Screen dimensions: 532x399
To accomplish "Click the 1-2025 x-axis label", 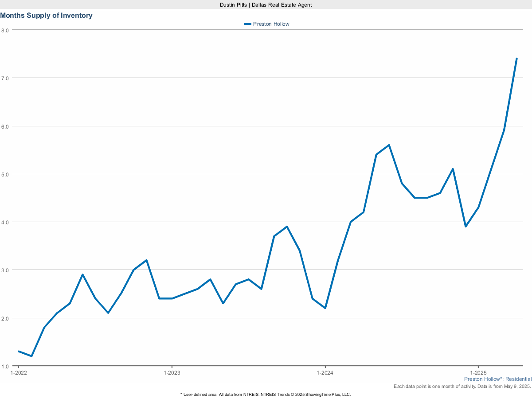I will (478, 373).
